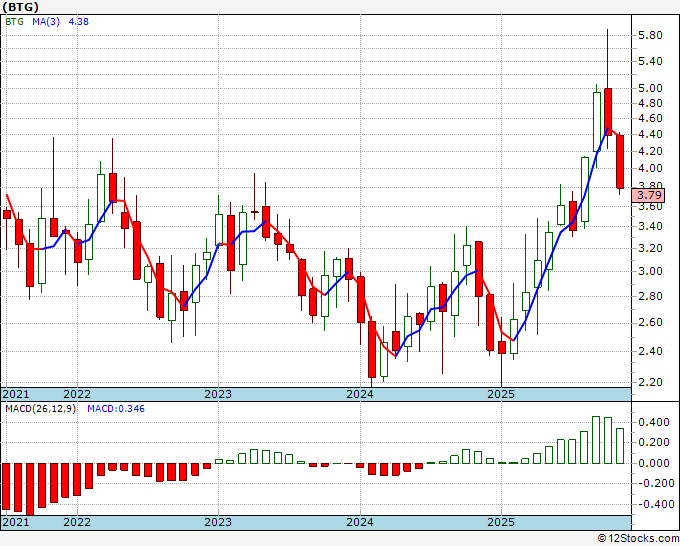This screenshot has width=680, height=546.
Task: Click the latest green MACD histogram bar
Action: tap(620, 446)
